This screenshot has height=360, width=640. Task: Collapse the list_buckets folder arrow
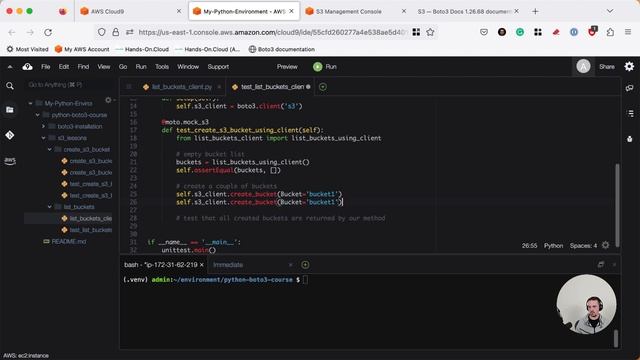pos(50,207)
